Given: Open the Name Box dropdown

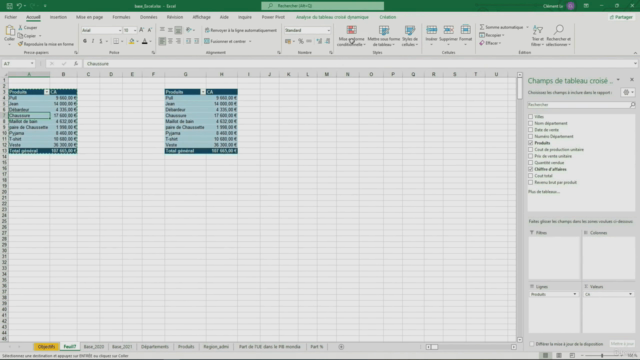Looking at the screenshot, I should pos(32,64).
